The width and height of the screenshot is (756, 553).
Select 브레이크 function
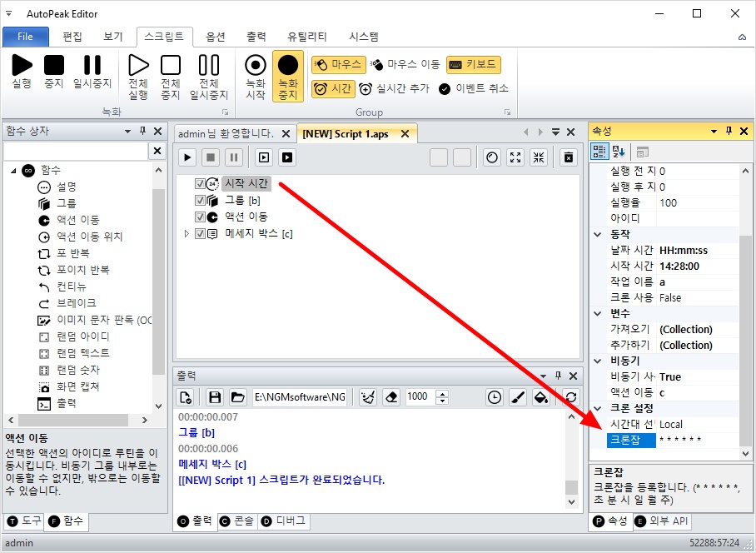tap(76, 303)
